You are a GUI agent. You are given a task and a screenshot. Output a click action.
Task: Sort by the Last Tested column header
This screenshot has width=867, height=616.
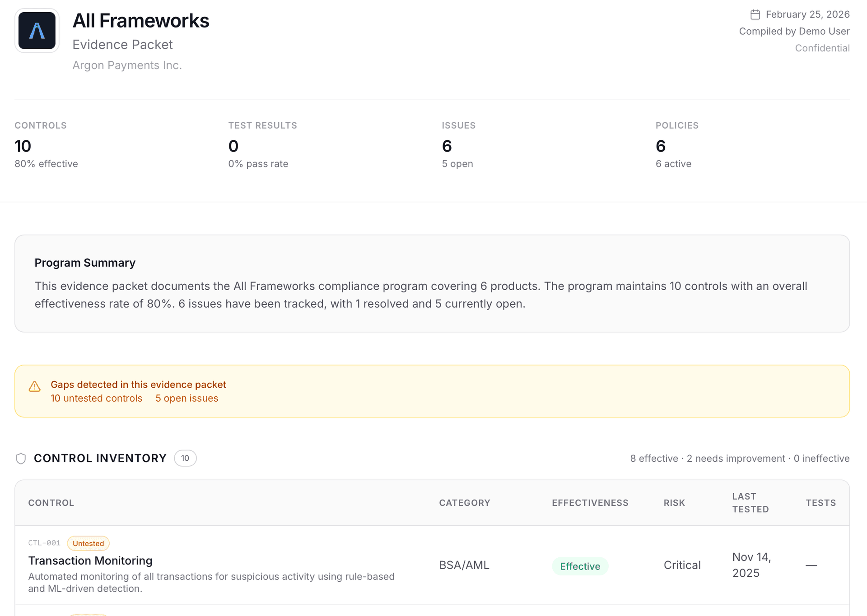tap(750, 503)
